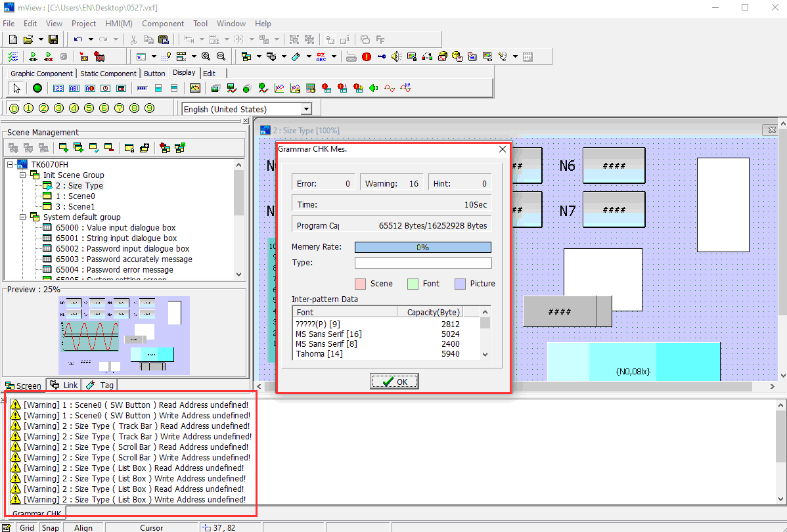Click the Memory Rate progress bar
This screenshot has height=532, width=787.
tap(422, 248)
